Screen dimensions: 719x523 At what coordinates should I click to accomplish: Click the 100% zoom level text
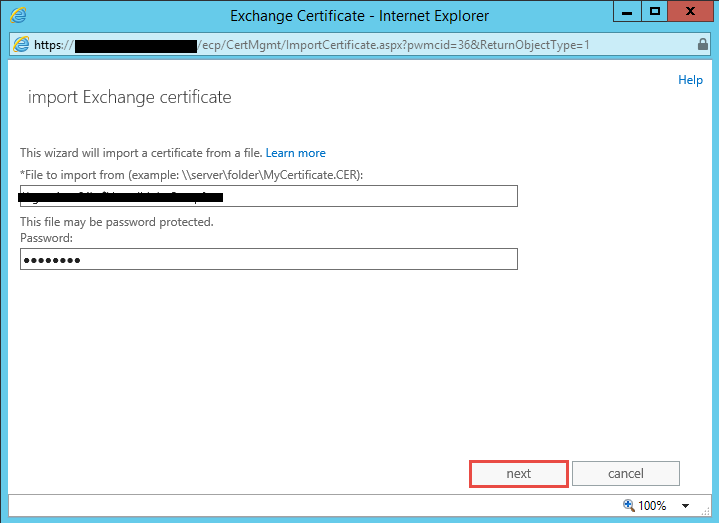(652, 506)
